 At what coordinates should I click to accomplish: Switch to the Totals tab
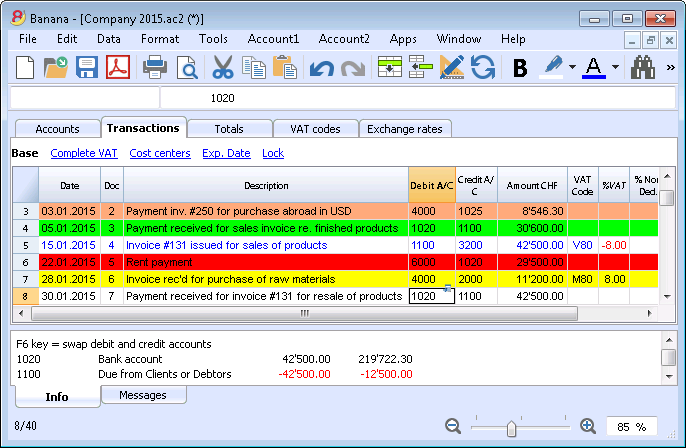[229, 129]
